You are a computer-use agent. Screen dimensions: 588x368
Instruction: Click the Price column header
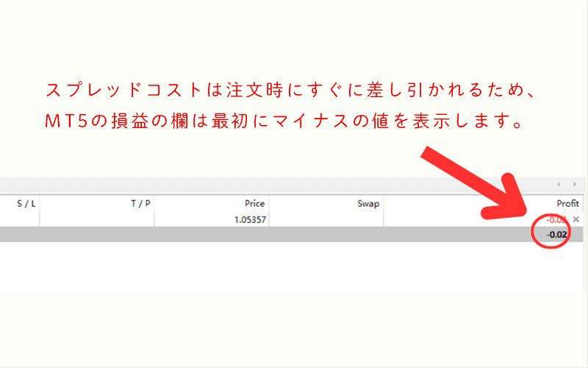[254, 203]
